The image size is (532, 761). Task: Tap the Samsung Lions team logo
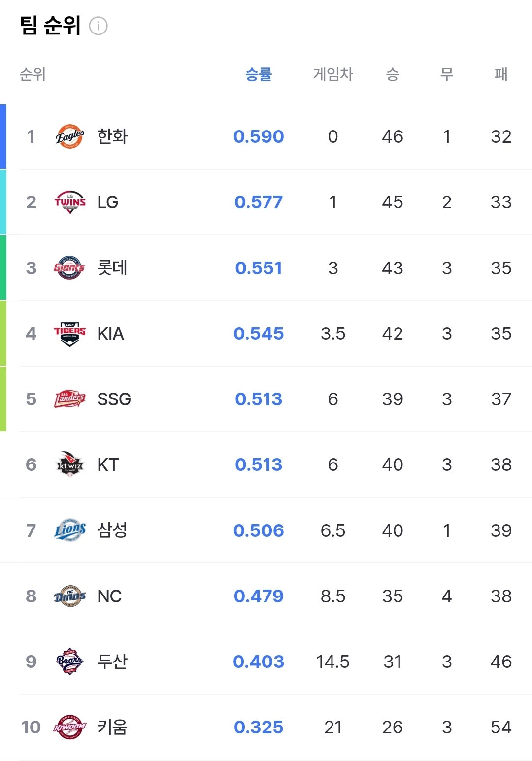pyautogui.click(x=69, y=530)
